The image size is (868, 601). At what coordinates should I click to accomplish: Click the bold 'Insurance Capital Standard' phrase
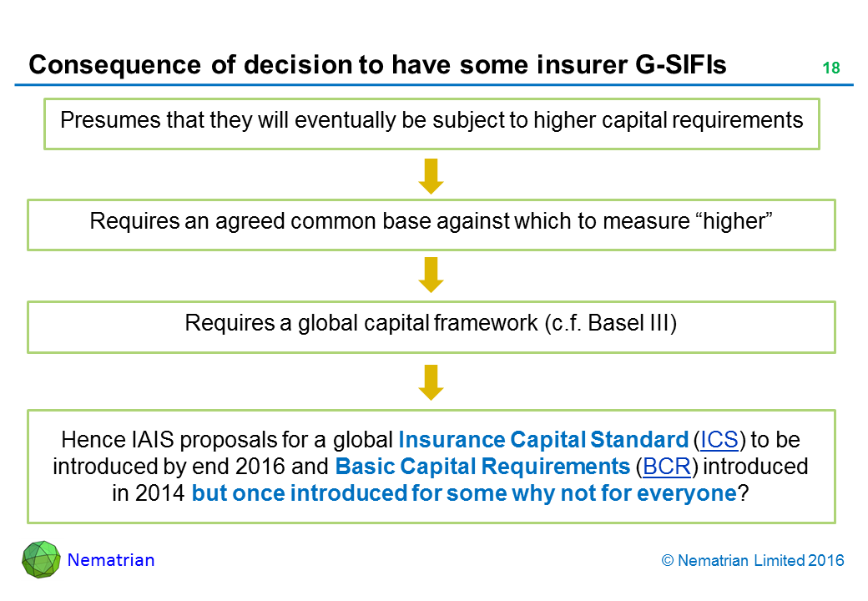543,440
